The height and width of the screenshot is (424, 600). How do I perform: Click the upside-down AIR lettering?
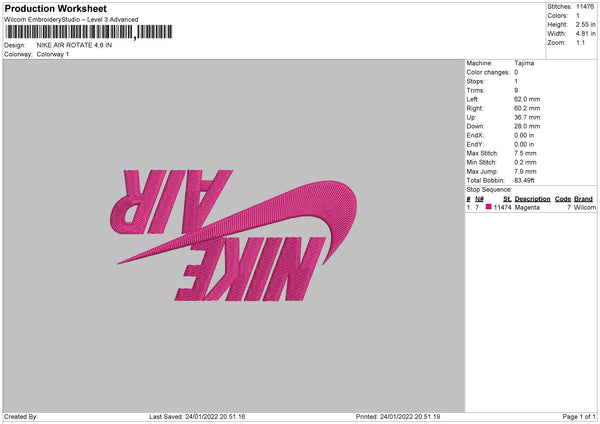(171, 202)
